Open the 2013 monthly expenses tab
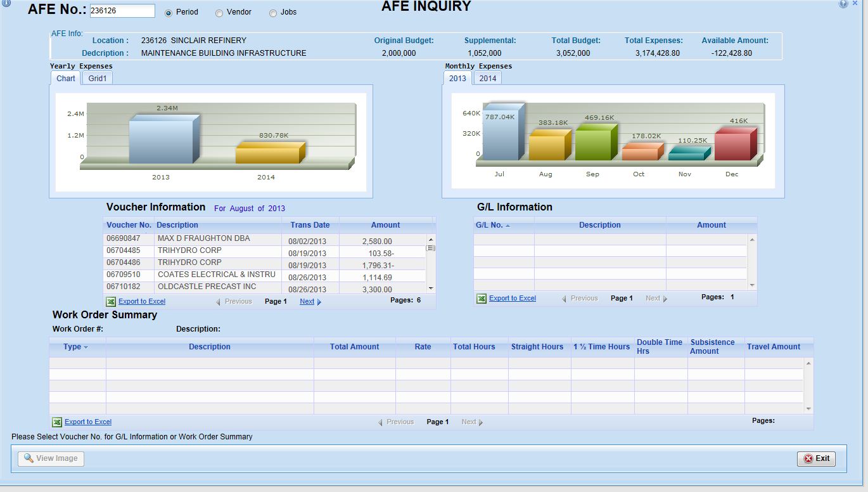 point(457,79)
